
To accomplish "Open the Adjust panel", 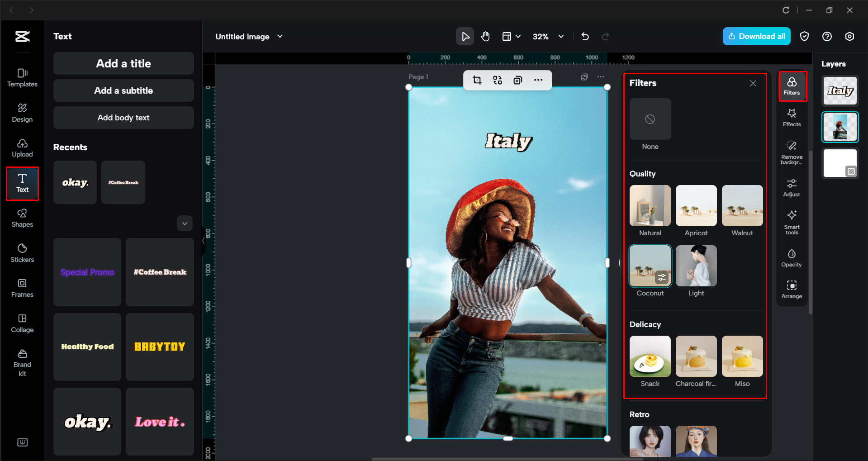I will [x=791, y=187].
